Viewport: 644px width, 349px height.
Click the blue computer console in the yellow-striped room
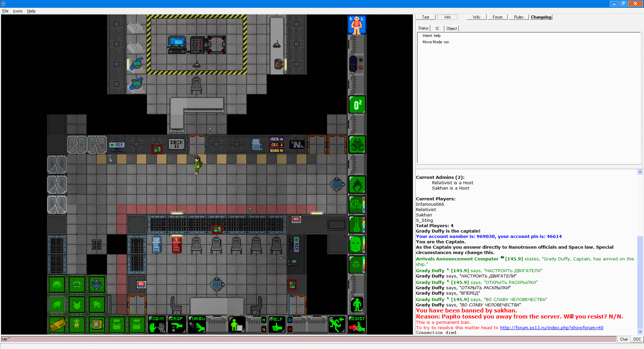(x=176, y=45)
